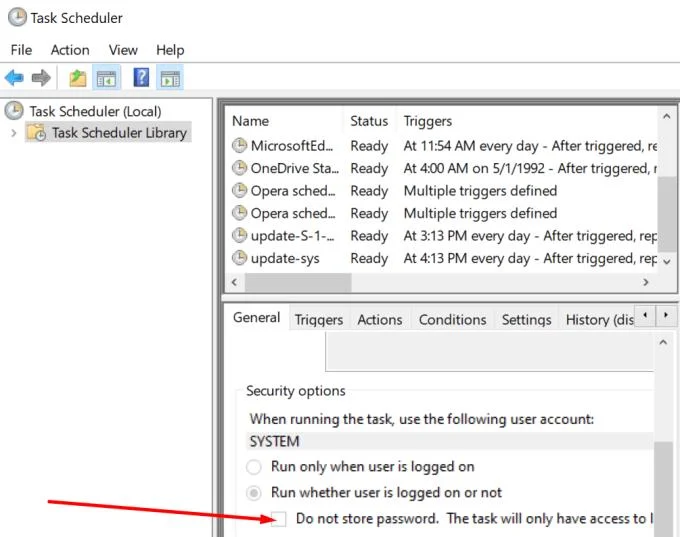Select Task Scheduler (Local) in the tree
The image size is (680, 537).
95,111
